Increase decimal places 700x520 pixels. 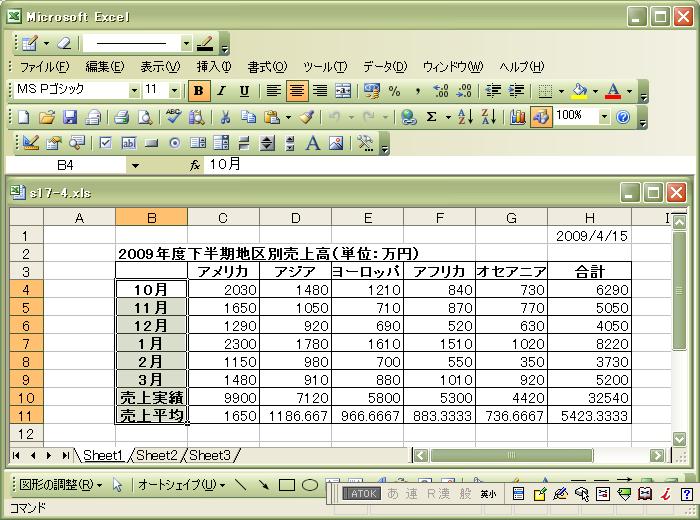pos(441,91)
